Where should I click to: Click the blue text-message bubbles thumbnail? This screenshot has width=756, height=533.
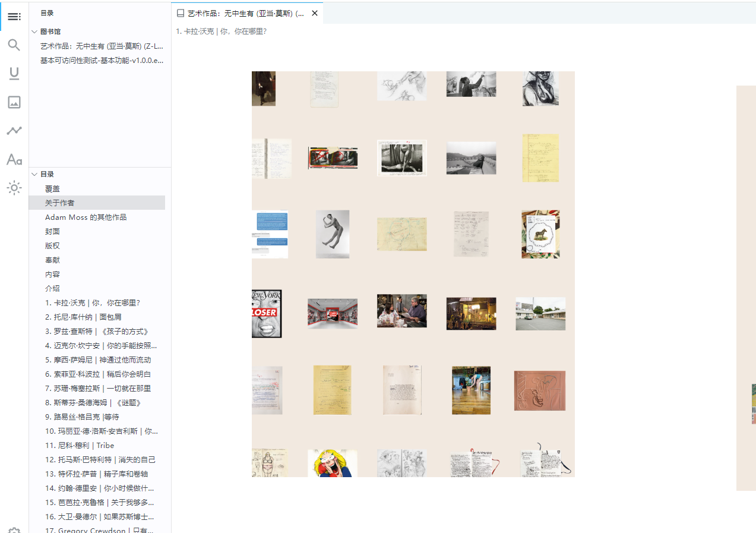[270, 234]
